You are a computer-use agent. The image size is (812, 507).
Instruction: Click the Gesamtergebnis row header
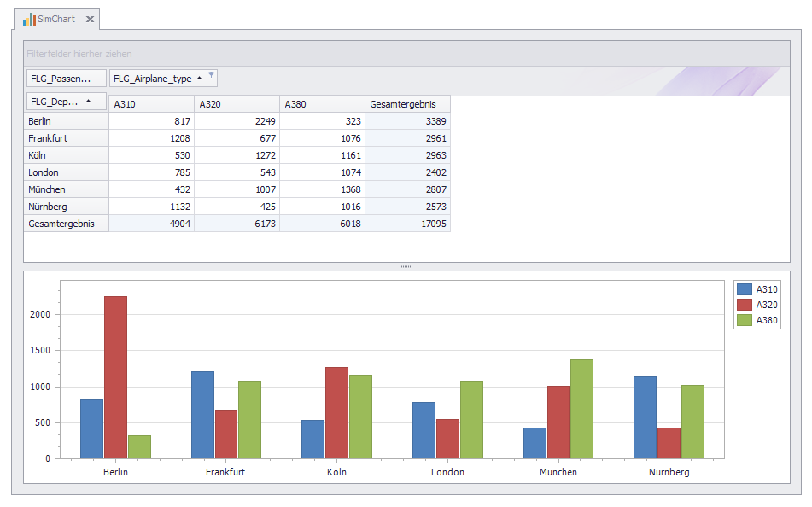[66, 224]
